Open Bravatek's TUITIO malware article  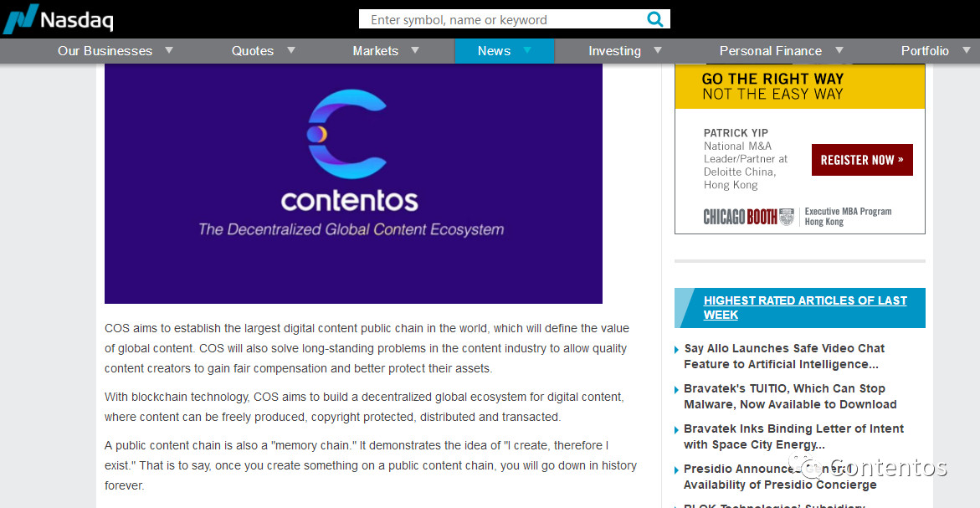tap(790, 396)
